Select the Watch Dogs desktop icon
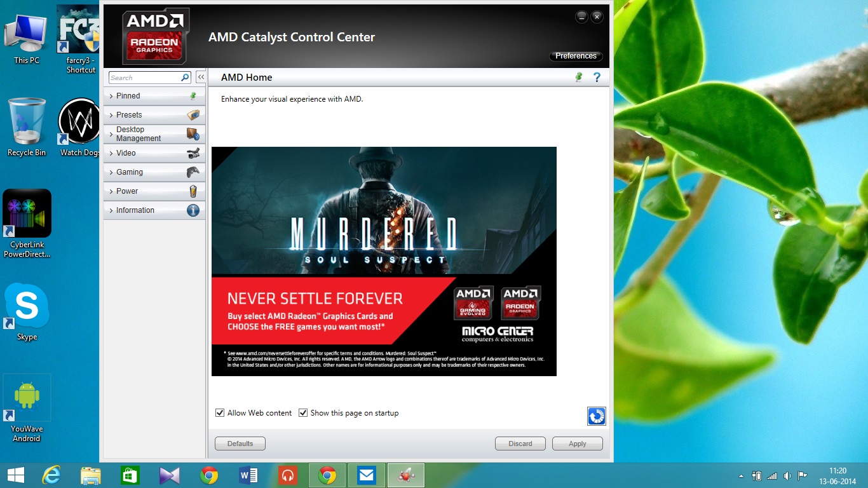 [x=79, y=127]
